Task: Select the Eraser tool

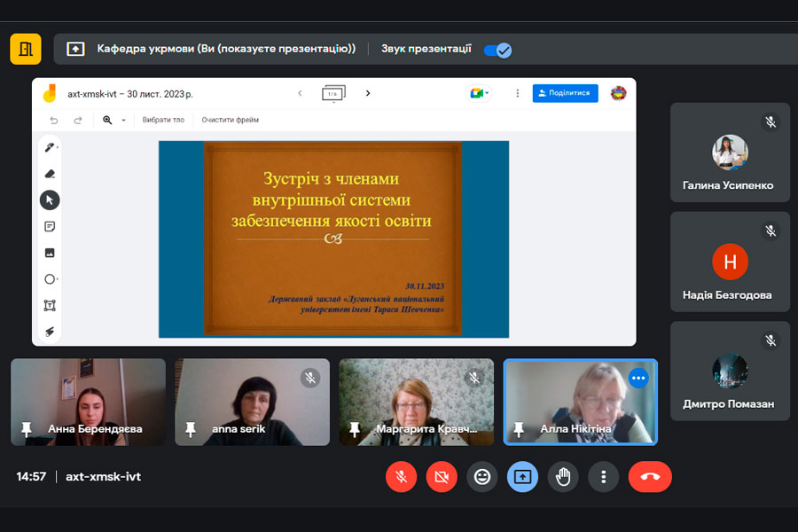Action: 50,174
